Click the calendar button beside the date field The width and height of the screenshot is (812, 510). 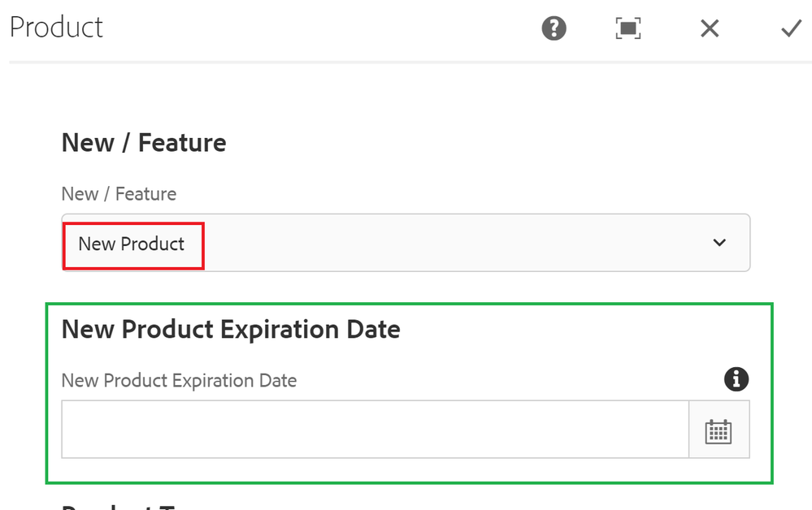[719, 430]
